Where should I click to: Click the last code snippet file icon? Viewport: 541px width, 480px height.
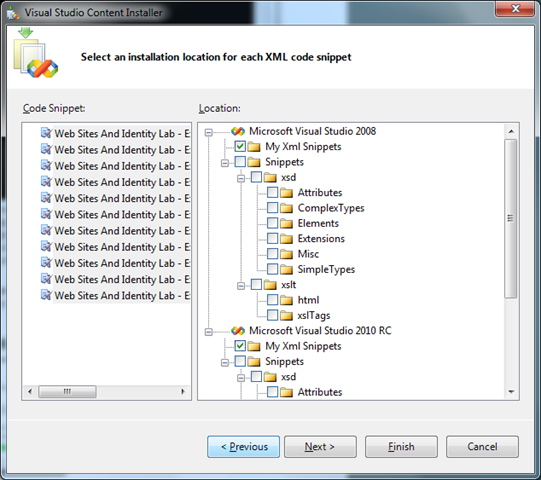(x=46, y=295)
